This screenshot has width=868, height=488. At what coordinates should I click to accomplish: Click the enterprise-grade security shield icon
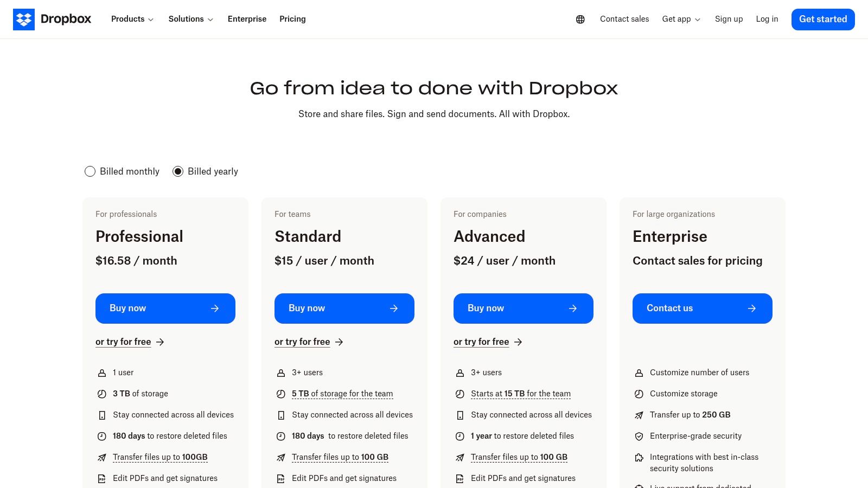tap(639, 436)
